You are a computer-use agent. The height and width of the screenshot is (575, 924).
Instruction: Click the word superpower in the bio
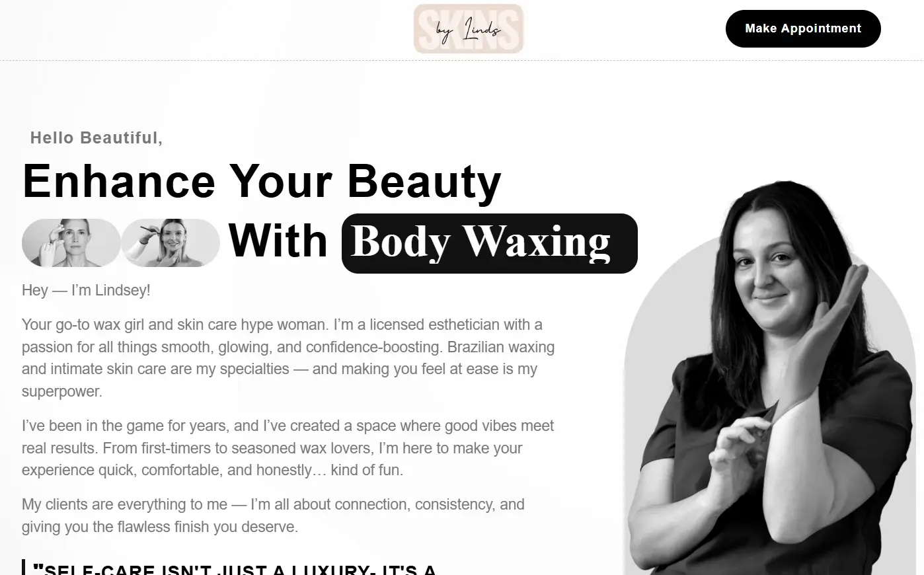click(62, 391)
